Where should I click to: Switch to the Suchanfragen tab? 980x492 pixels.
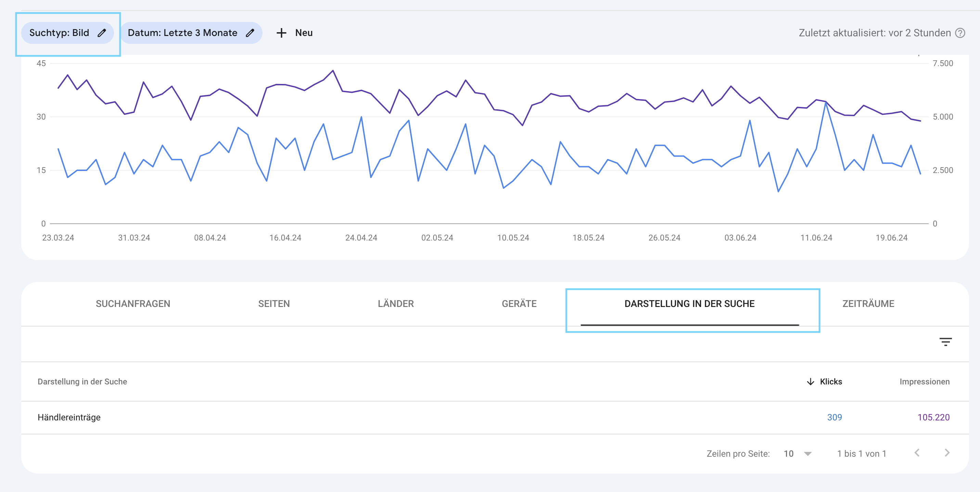tap(133, 304)
